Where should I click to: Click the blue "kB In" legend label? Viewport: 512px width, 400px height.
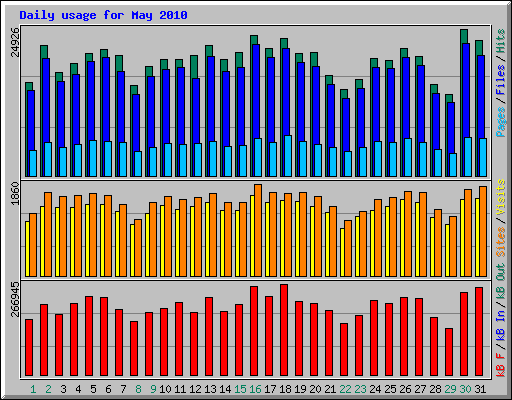pos(501,324)
